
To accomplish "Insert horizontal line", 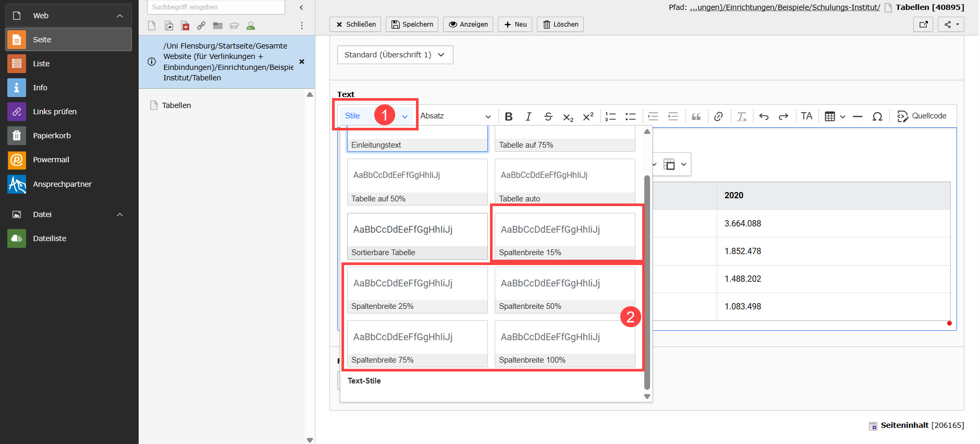I will [857, 116].
